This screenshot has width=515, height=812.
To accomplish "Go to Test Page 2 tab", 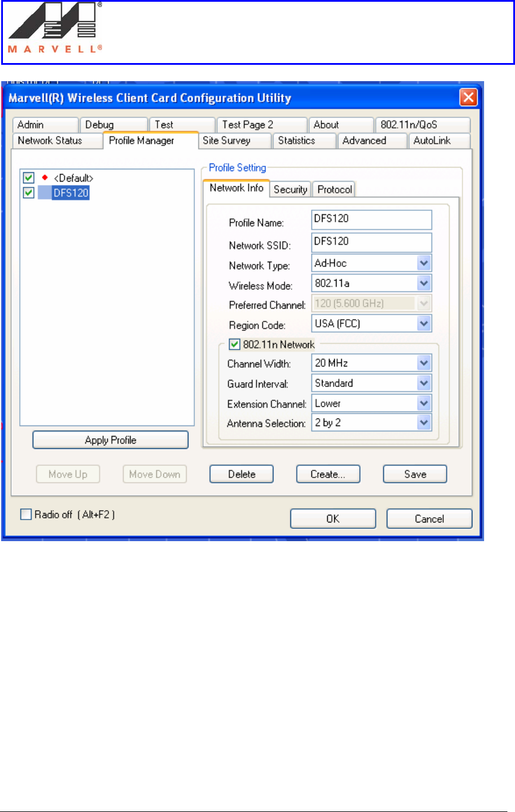I will [x=261, y=125].
